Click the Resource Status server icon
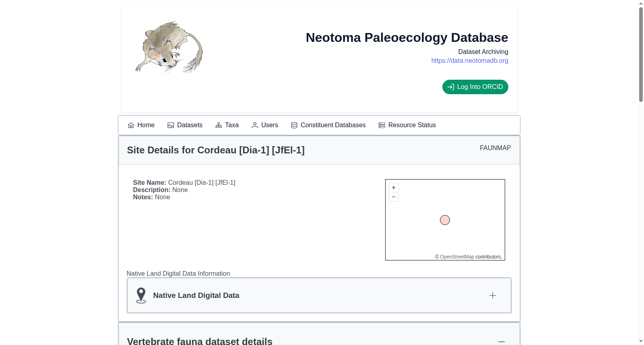 [382, 125]
